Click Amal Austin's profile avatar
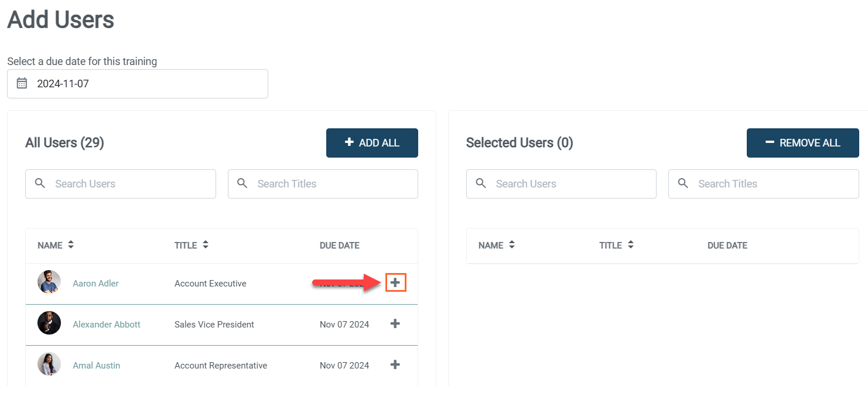The image size is (868, 399). click(49, 364)
